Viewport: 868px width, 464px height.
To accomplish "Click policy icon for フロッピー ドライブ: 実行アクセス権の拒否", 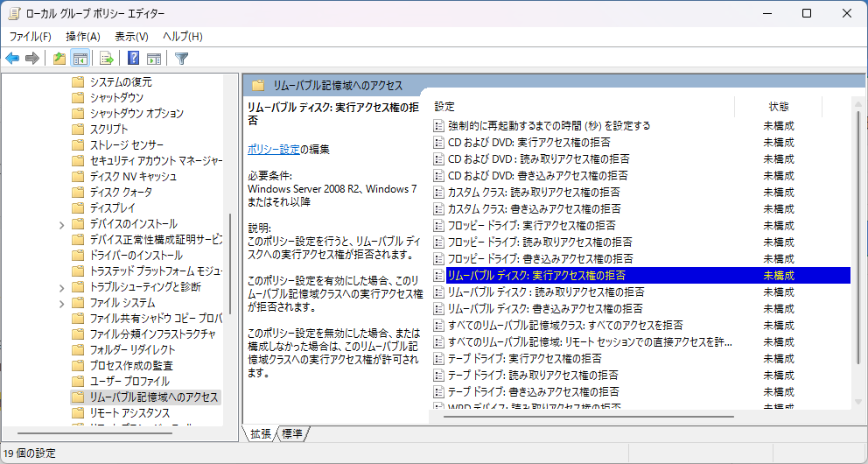I will click(438, 225).
